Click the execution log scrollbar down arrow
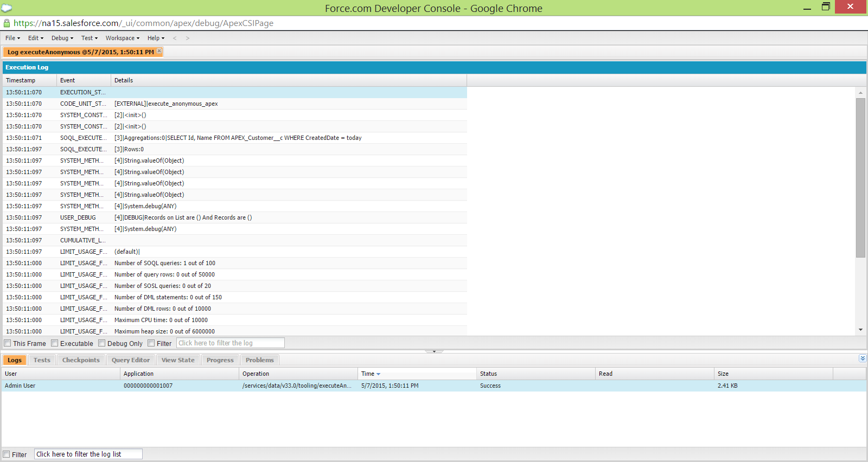 click(x=860, y=330)
